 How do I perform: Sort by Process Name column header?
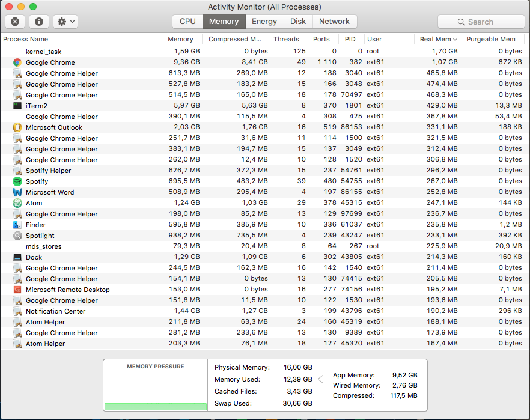(x=81, y=39)
